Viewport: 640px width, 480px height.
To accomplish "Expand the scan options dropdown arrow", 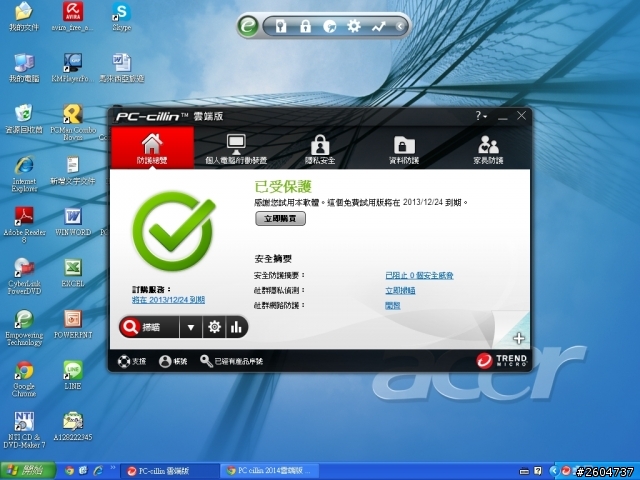I will 191,327.
